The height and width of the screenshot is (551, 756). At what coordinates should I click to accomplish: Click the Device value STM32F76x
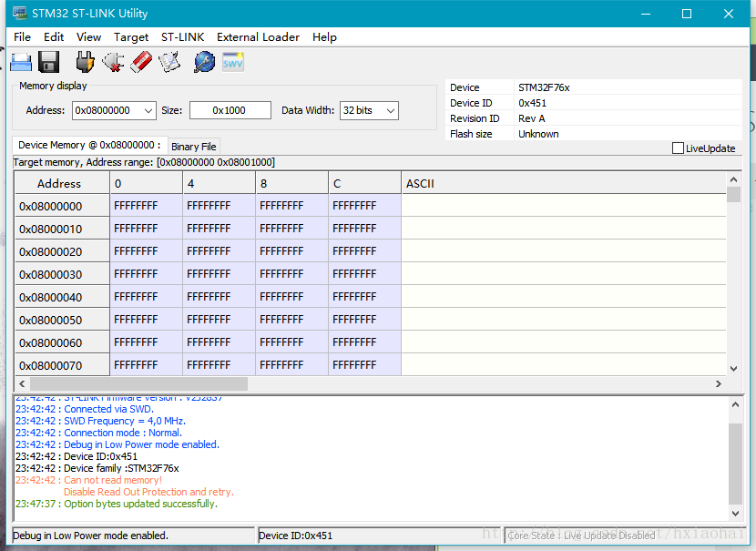(544, 87)
